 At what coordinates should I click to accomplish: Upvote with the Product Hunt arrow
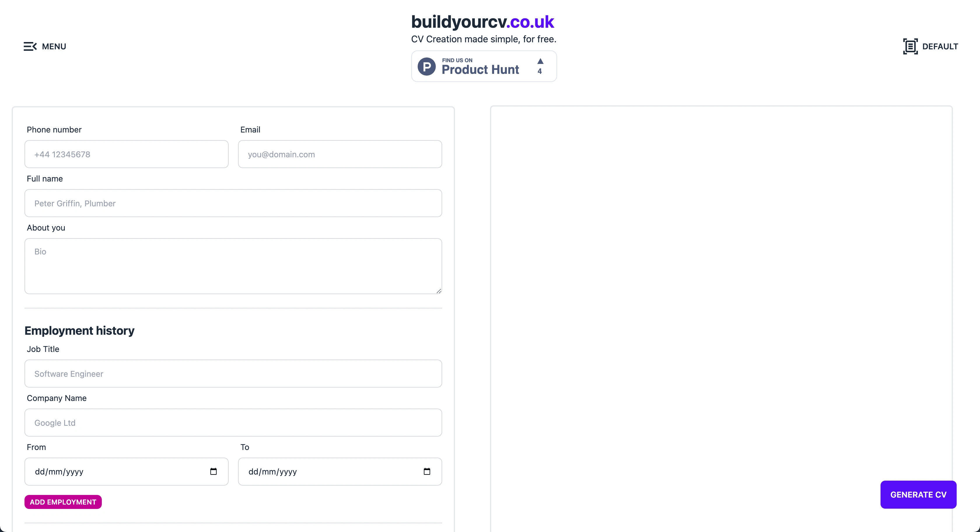[540, 66]
